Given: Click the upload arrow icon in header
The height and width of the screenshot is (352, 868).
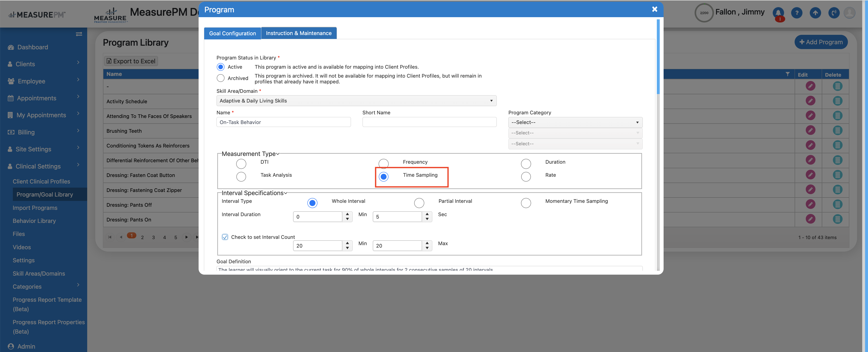Looking at the screenshot, I should (x=815, y=13).
